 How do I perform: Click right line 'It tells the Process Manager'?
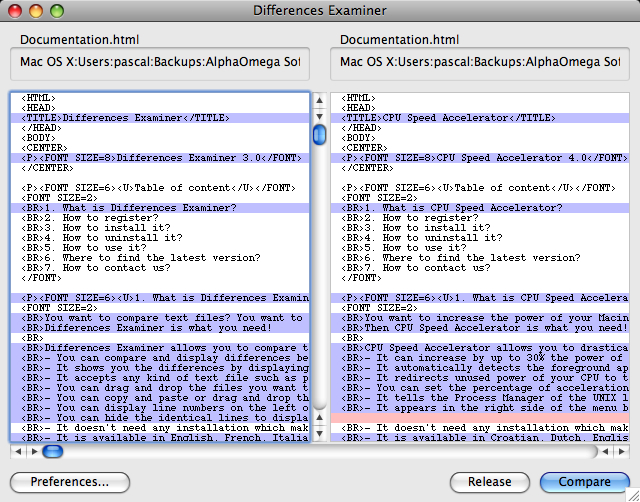click(x=480, y=398)
